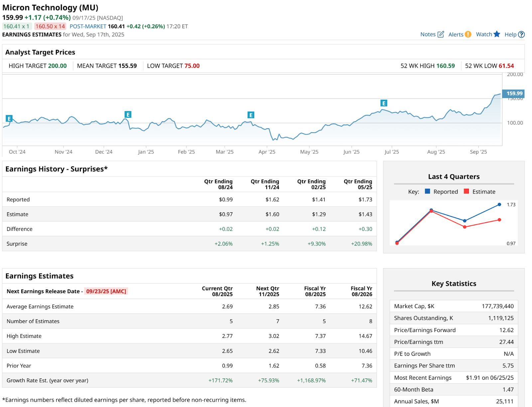
Task: Open the Watch link
Action: [484, 34]
